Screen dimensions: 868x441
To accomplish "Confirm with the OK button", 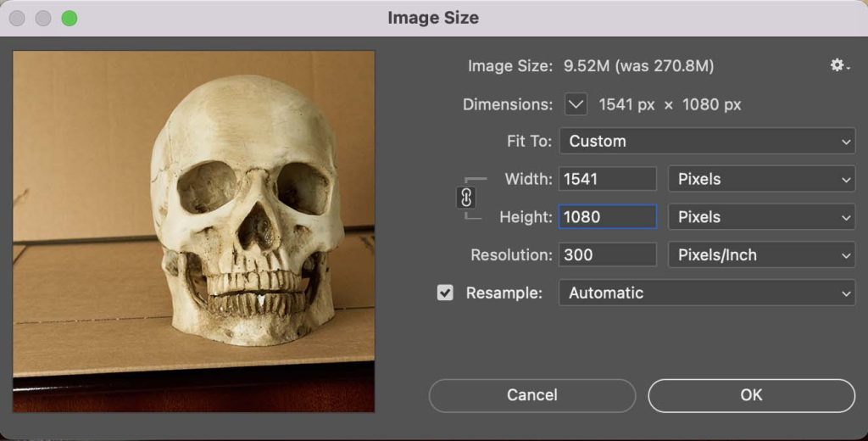I will point(751,395).
